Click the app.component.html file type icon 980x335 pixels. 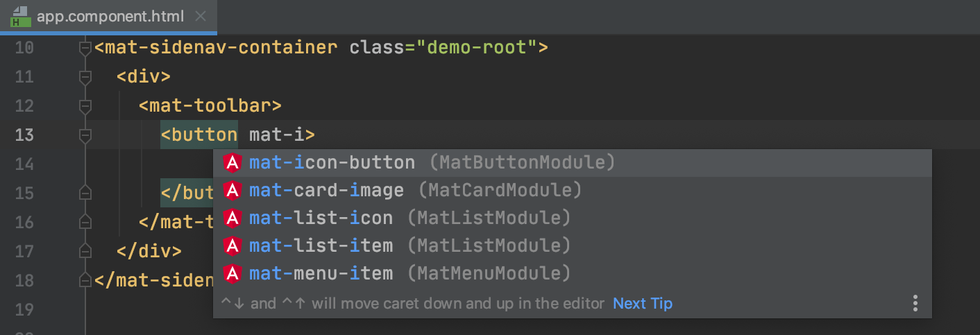[x=20, y=16]
